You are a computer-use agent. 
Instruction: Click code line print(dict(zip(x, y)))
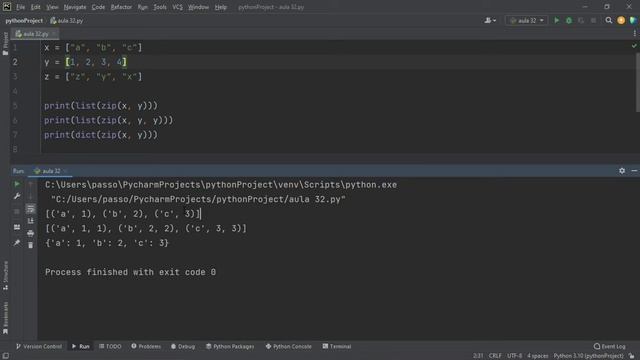[101, 135]
